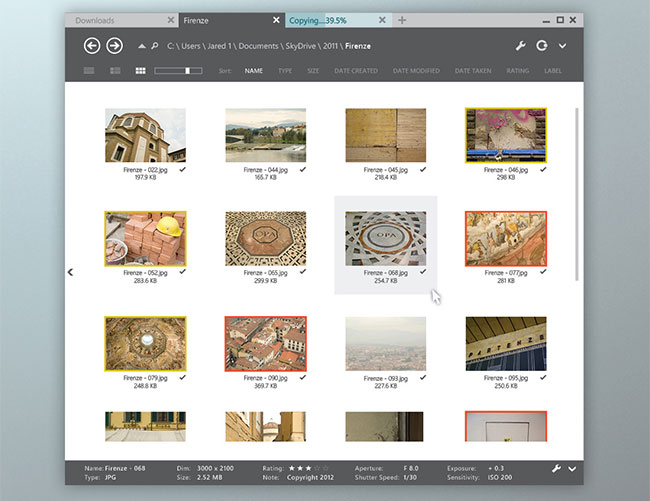Toggle checkmark for Firenze - 065.jpg
Screen dimensions: 650x501
tap(303, 271)
